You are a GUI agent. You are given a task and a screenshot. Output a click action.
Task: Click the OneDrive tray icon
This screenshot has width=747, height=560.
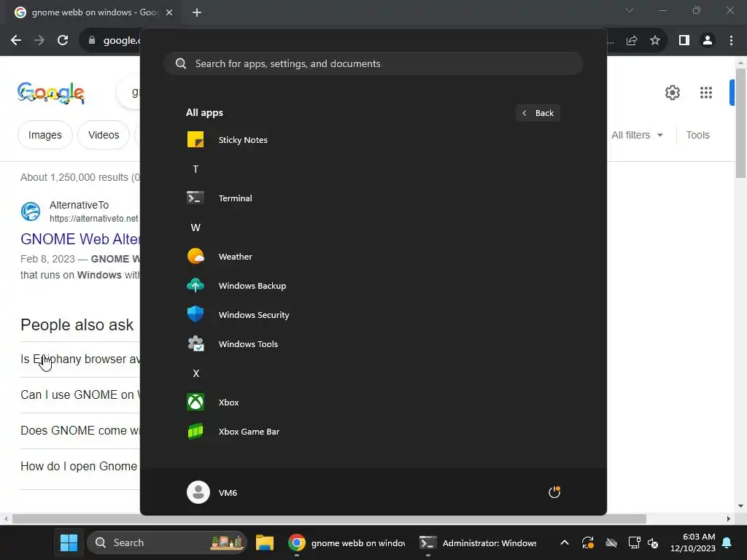tap(611, 542)
